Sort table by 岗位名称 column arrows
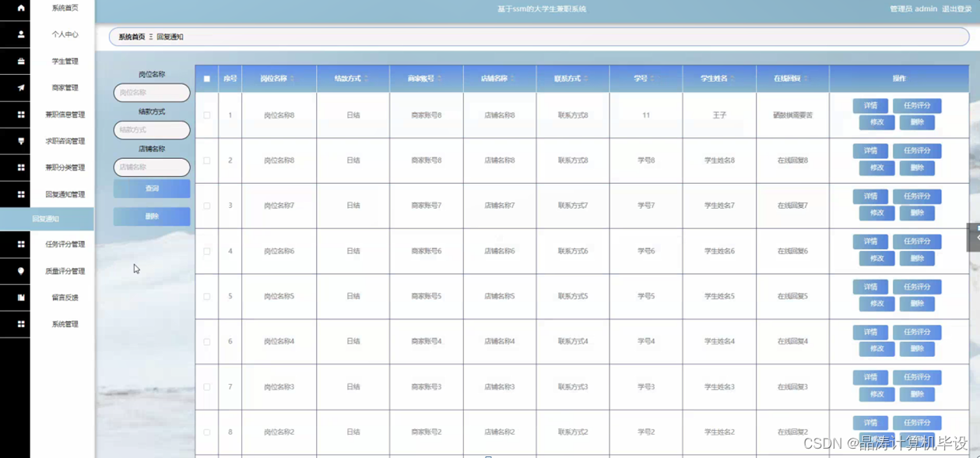Screen dimensions: 980x458 click(x=293, y=79)
